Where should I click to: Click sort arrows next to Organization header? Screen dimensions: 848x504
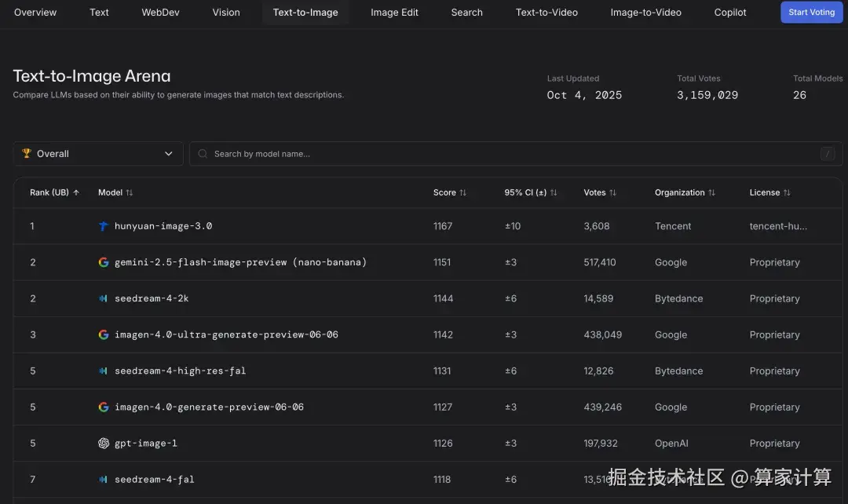(x=711, y=192)
